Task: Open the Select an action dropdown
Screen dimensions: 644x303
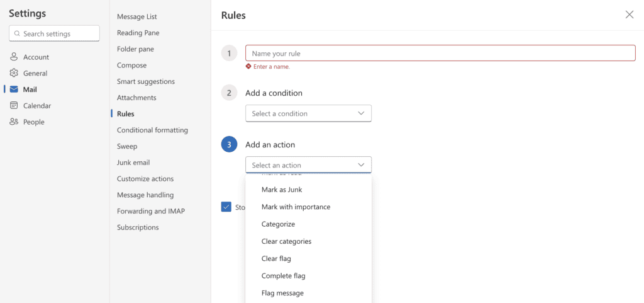Action: [x=308, y=165]
